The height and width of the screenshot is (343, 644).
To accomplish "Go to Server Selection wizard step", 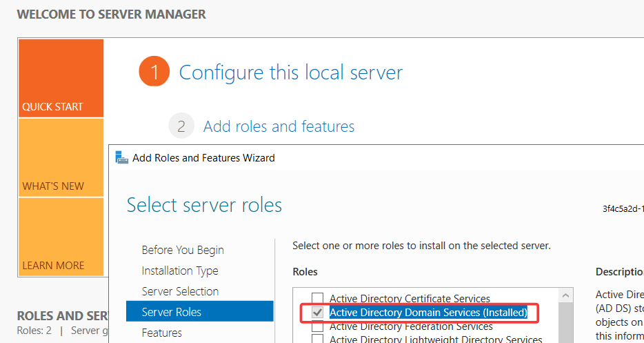I will [180, 291].
